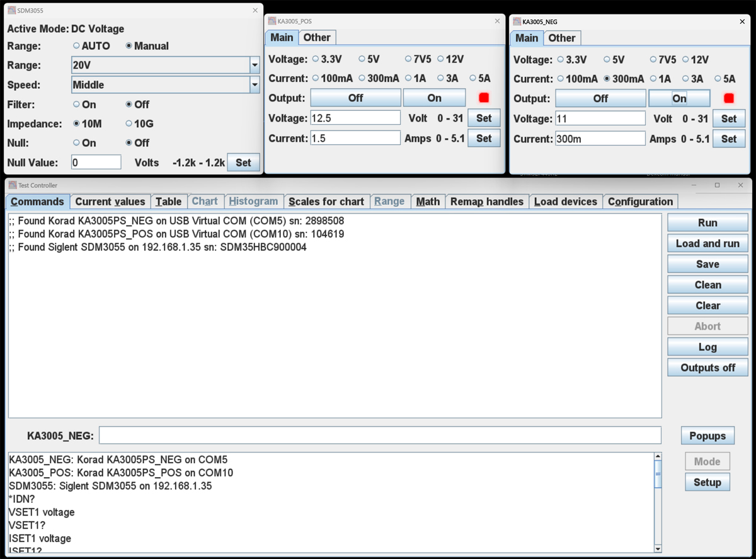Choose 12V preset in KA3005_POS

tap(450, 59)
